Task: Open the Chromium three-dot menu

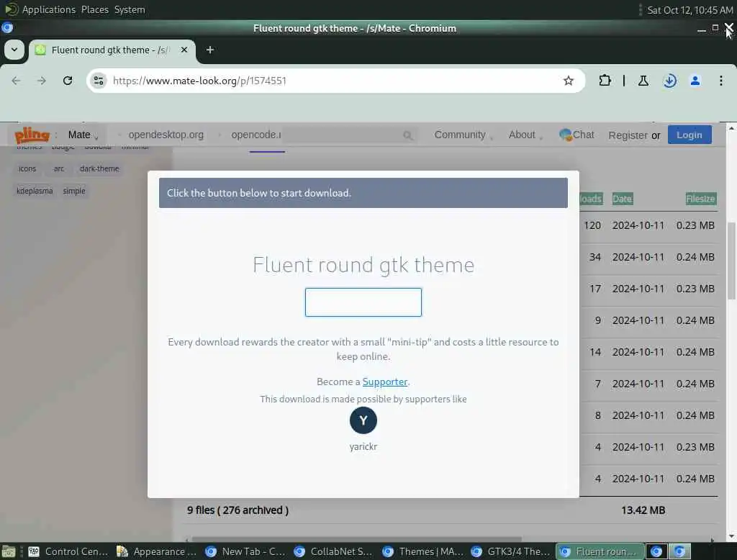Action: click(721, 81)
